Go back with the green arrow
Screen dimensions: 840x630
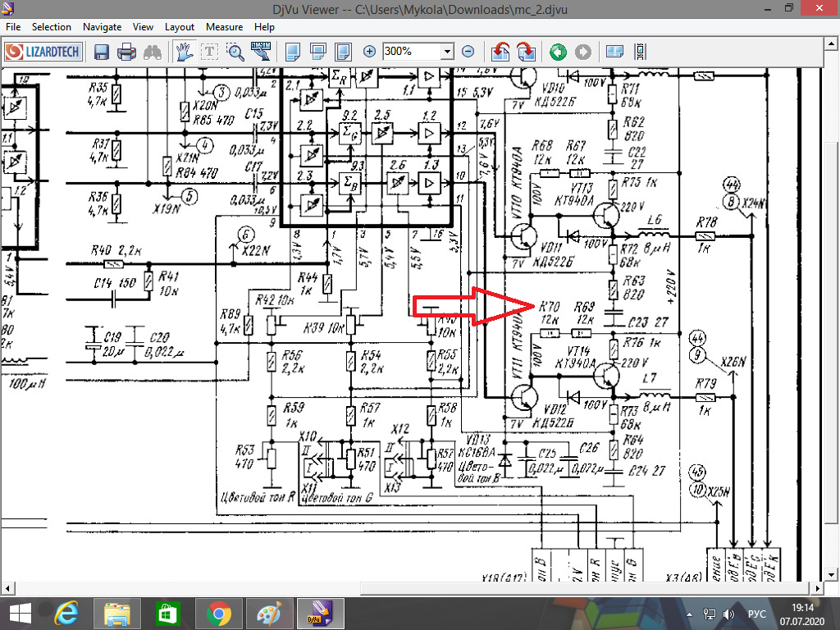558,52
